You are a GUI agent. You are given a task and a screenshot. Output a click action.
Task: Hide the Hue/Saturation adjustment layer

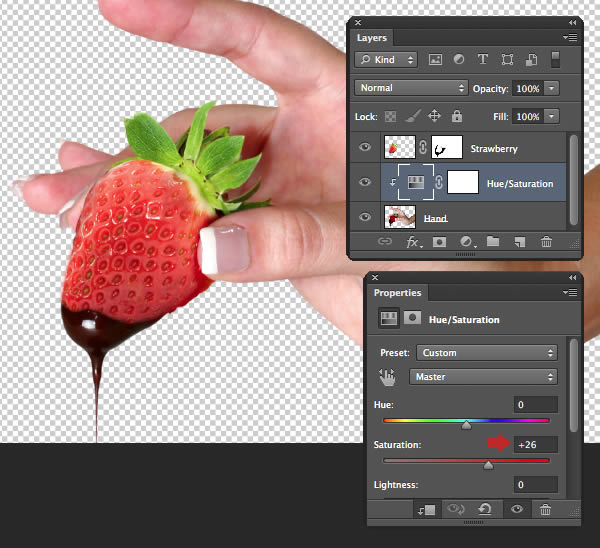coord(365,182)
